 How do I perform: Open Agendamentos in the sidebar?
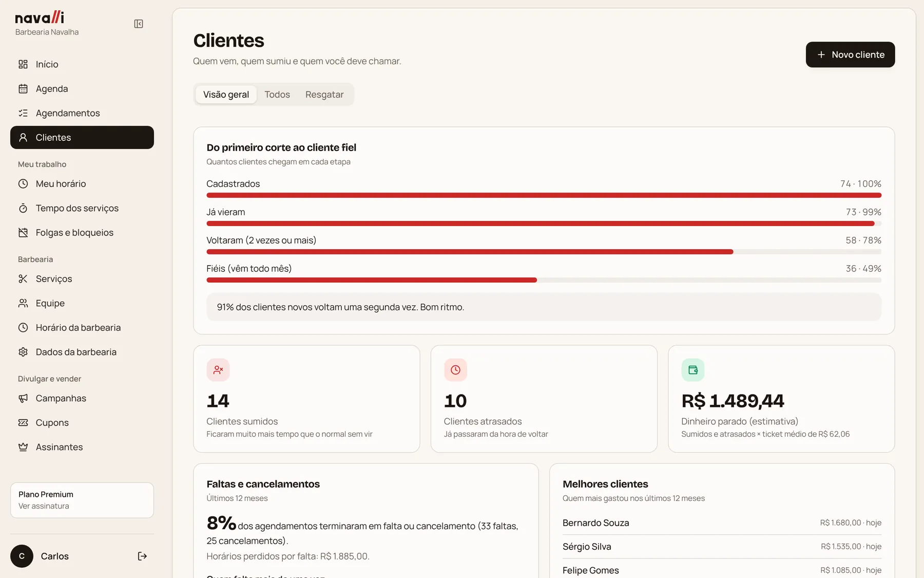82,113
